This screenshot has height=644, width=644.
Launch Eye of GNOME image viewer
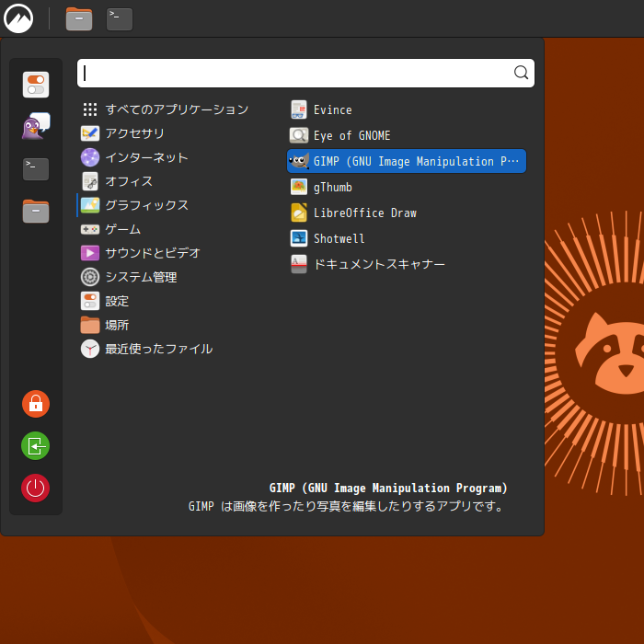407,135
